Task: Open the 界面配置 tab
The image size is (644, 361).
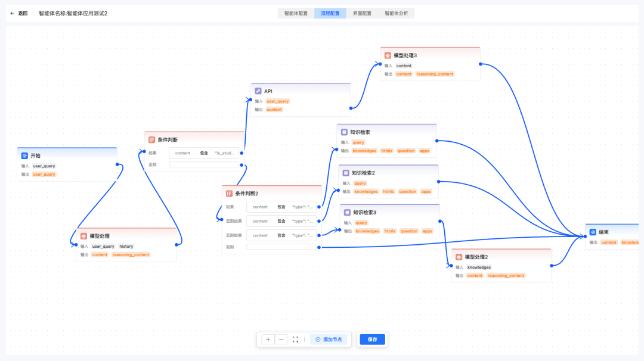Action: 361,13
